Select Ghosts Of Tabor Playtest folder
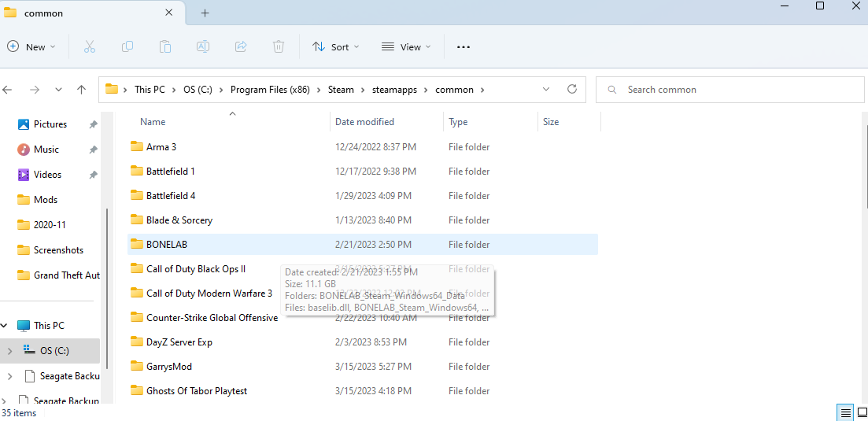 [363, 390]
